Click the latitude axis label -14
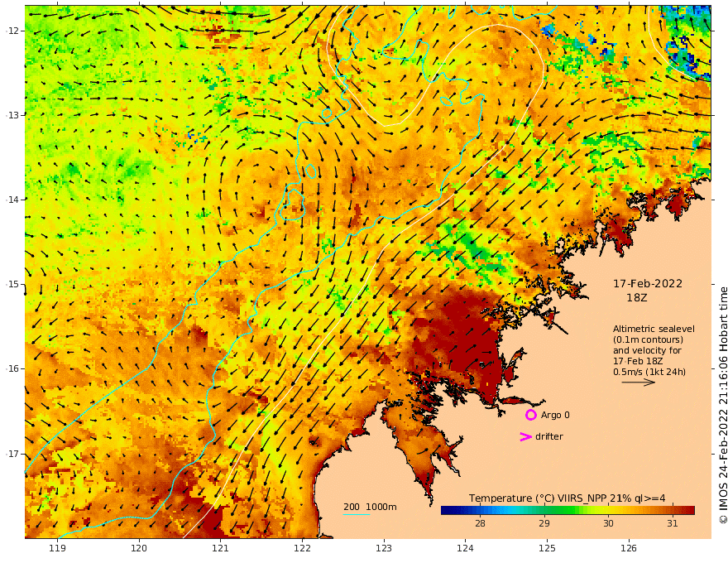 pos(13,200)
